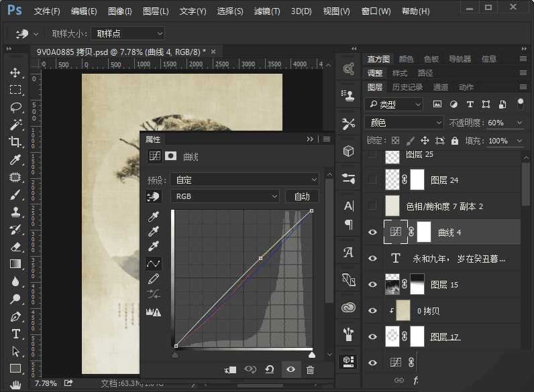Hide the 图层 15 layer
This screenshot has width=534, height=392.
point(373,284)
